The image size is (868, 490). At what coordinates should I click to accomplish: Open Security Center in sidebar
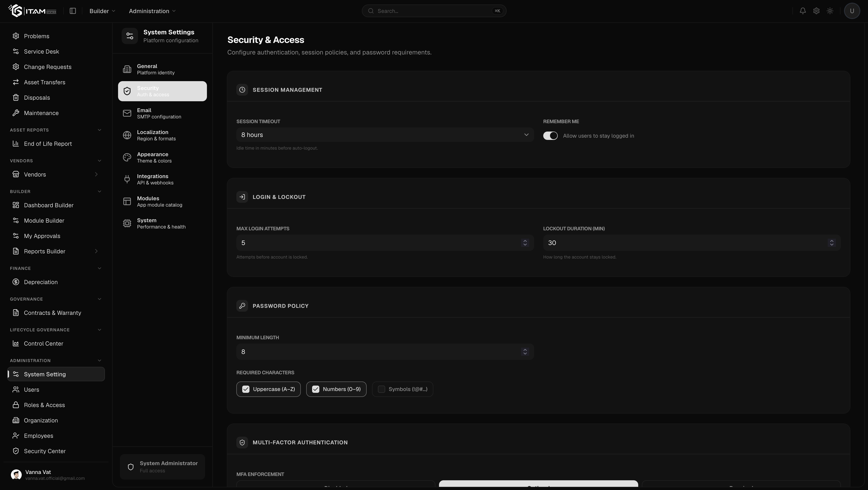(56, 451)
